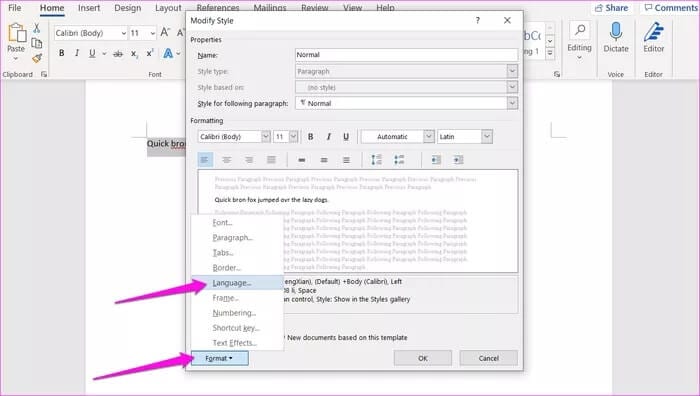This screenshot has height=396, width=700.
Task: Increase font size with ribbon A icon
Action: pyautogui.click(x=165, y=33)
